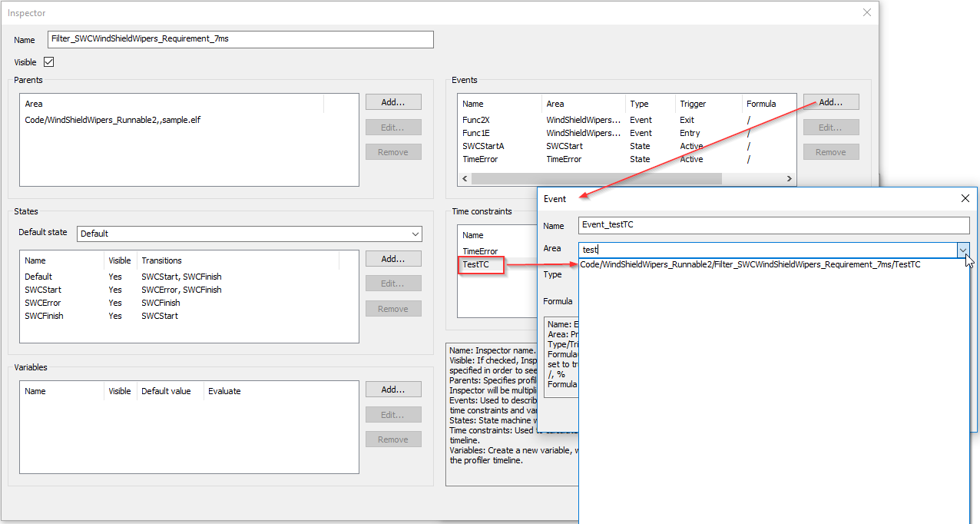Close the Event dialog

pos(965,198)
